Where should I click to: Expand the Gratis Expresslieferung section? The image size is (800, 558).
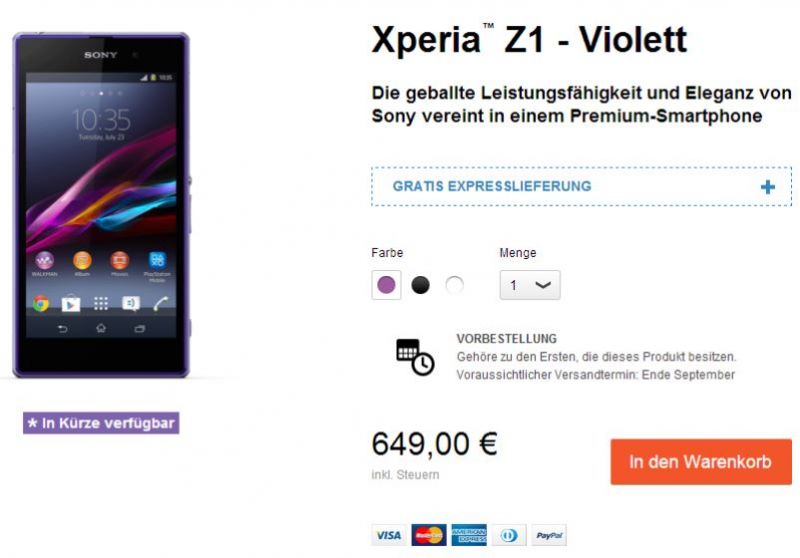(582, 186)
